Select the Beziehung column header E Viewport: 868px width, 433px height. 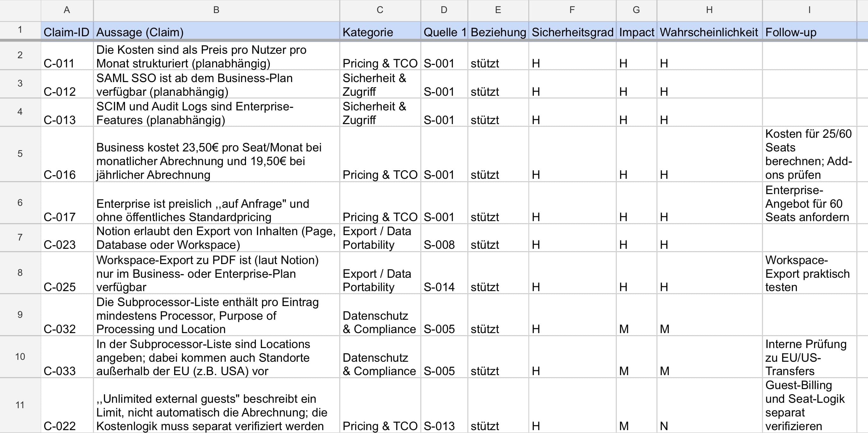pyautogui.click(x=498, y=10)
